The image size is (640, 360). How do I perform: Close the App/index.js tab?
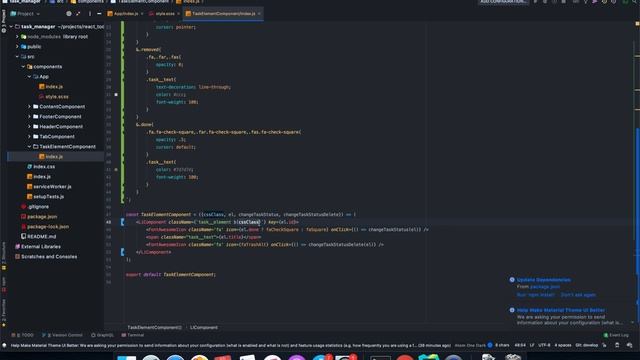pyautogui.click(x=142, y=13)
